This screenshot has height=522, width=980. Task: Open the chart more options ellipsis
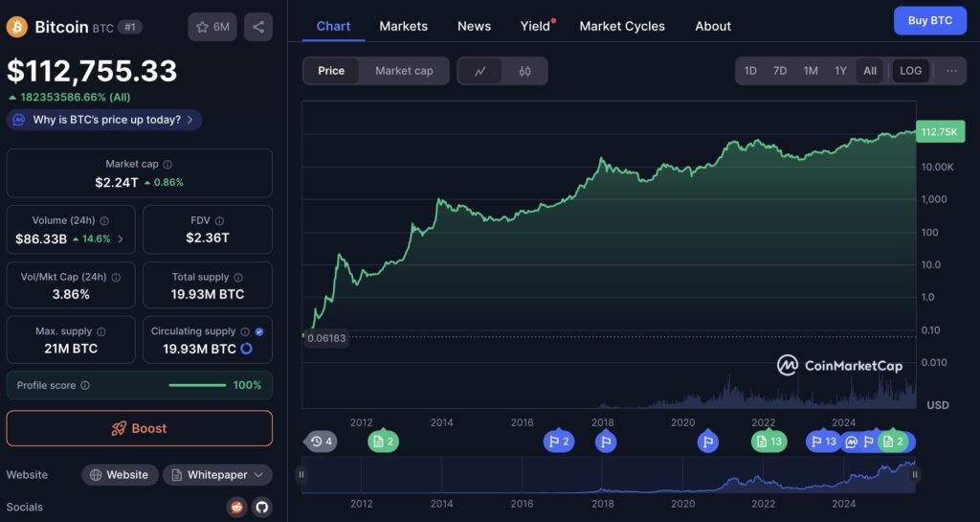[951, 71]
